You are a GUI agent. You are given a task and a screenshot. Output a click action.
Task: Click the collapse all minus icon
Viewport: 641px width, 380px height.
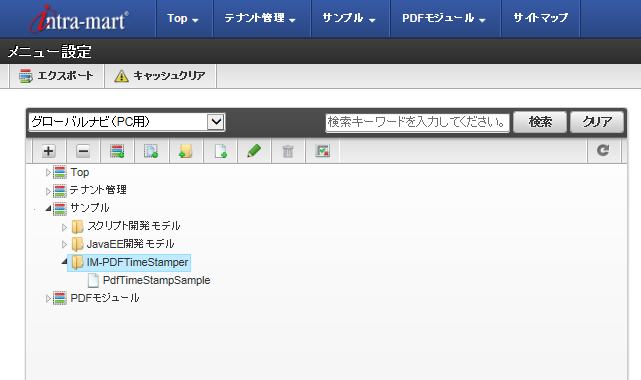tap(83, 151)
